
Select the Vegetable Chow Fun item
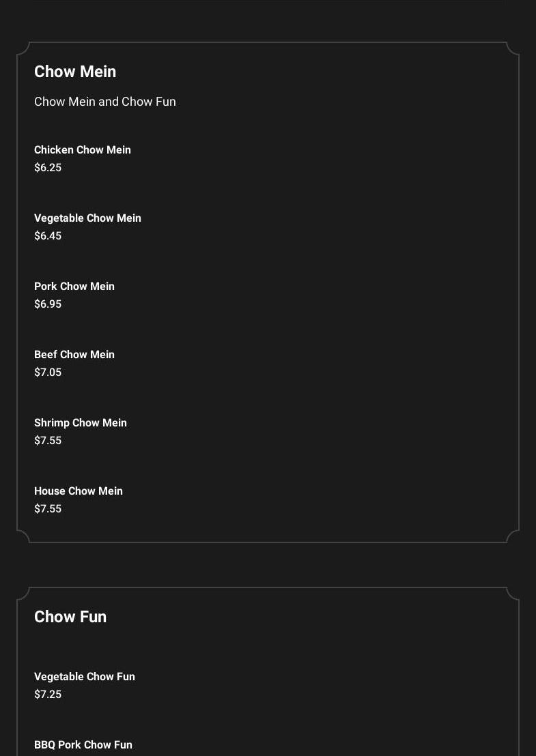tap(85, 677)
